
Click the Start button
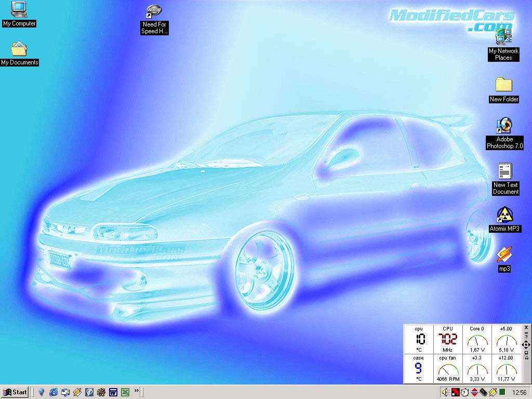pos(15,392)
